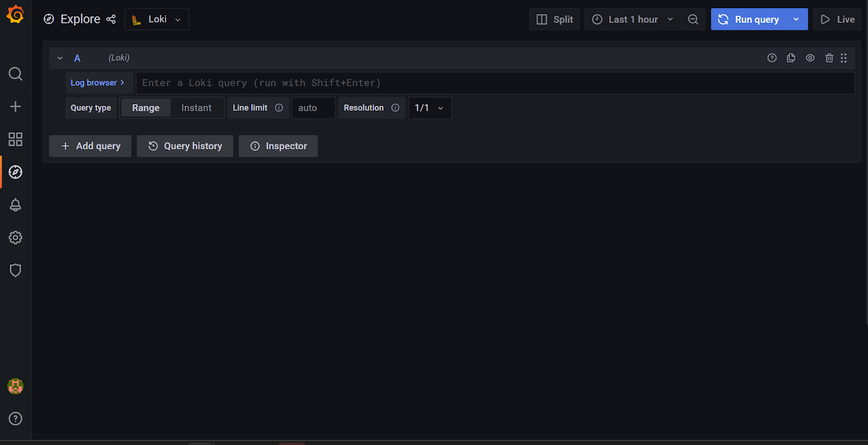Open the Alerting bell icon
868x445 pixels.
pos(15,205)
